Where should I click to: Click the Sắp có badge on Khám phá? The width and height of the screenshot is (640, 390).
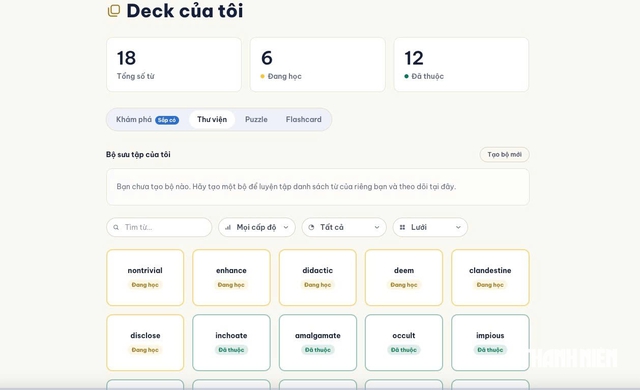167,120
